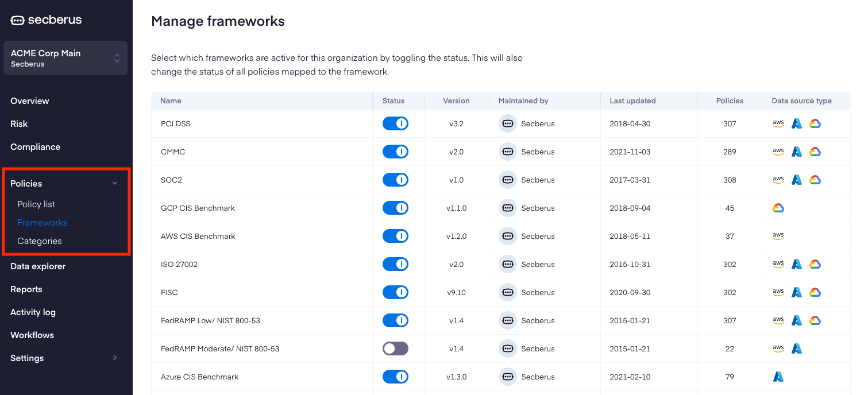The height and width of the screenshot is (395, 868).
Task: Click the AWS icon in the SOC2 row
Action: coord(778,180)
